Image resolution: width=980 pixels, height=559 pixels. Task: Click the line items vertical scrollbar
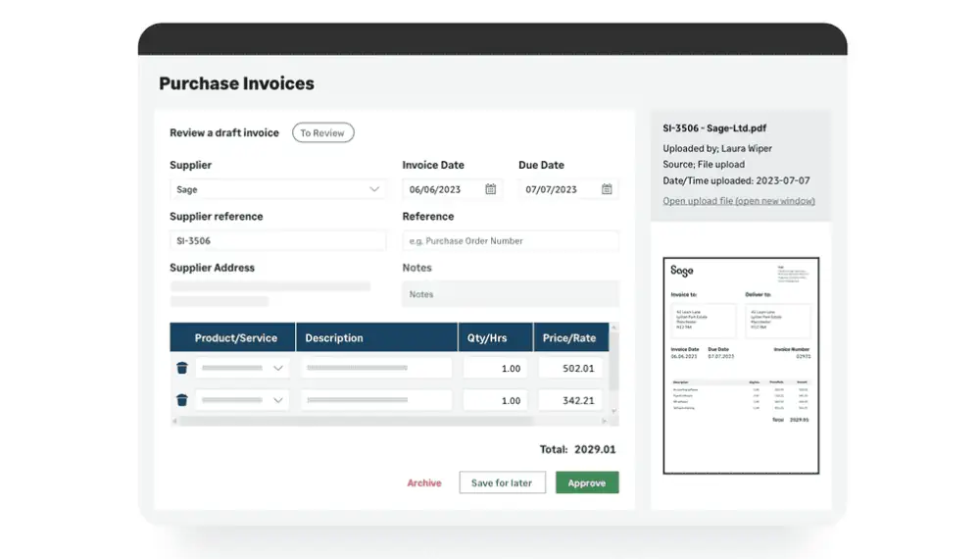coord(613,362)
